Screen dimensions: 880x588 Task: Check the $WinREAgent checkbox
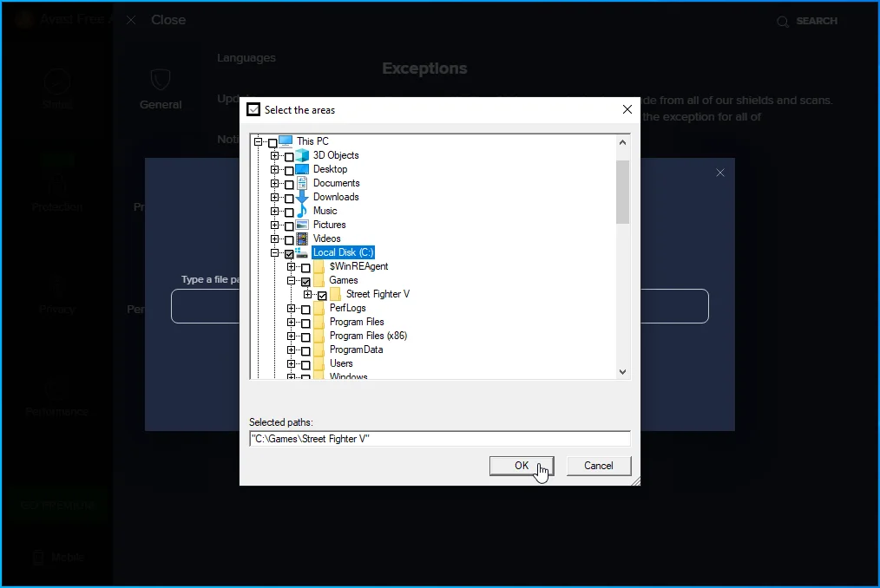pos(305,268)
